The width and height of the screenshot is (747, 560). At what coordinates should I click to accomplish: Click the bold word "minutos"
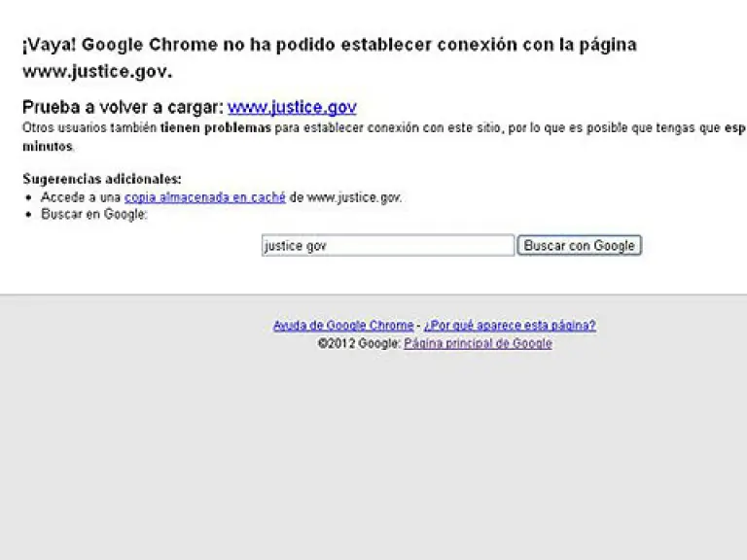coord(48,147)
